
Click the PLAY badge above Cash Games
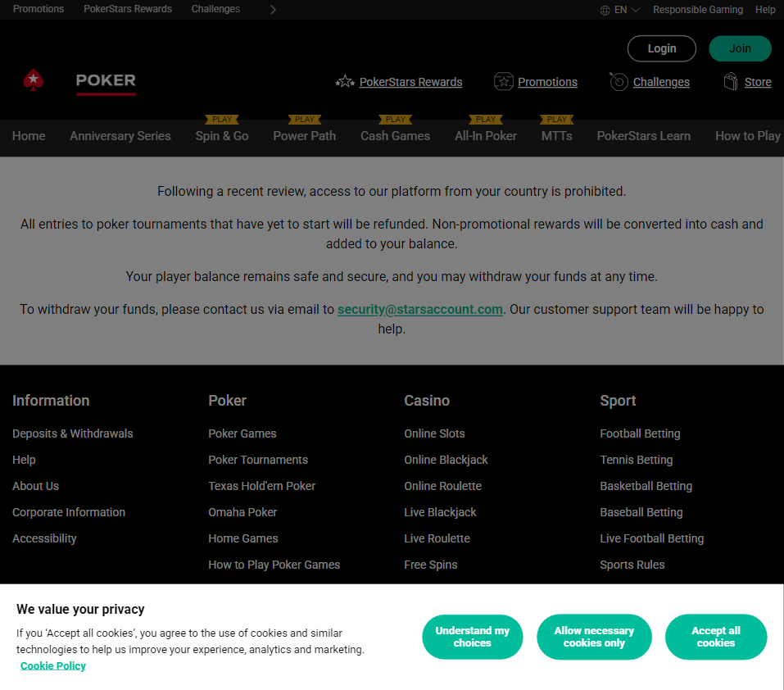click(x=395, y=119)
